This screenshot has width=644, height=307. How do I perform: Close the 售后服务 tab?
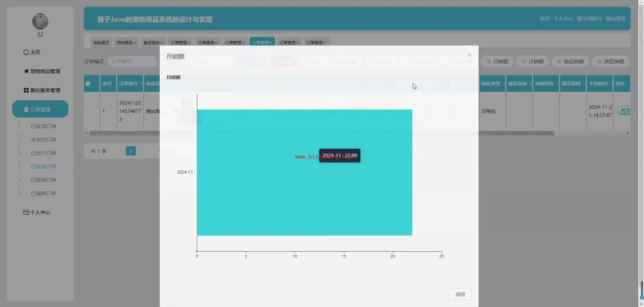tap(162, 43)
